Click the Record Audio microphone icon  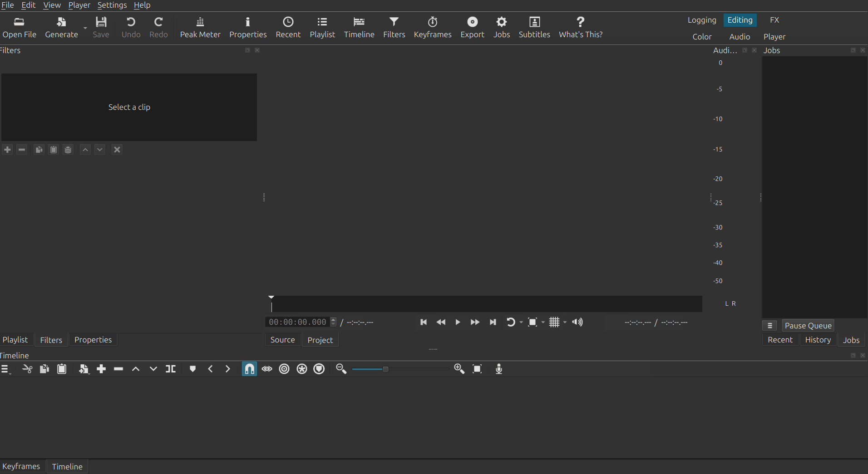click(x=499, y=369)
